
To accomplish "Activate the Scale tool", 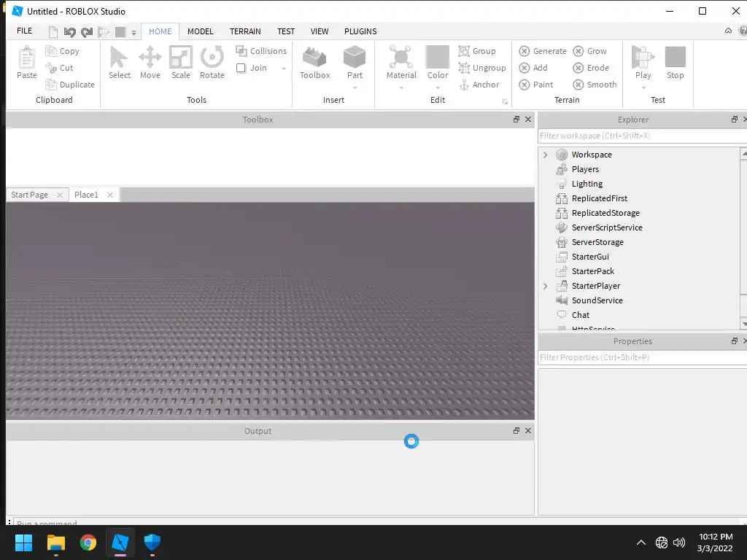I will click(x=181, y=58).
